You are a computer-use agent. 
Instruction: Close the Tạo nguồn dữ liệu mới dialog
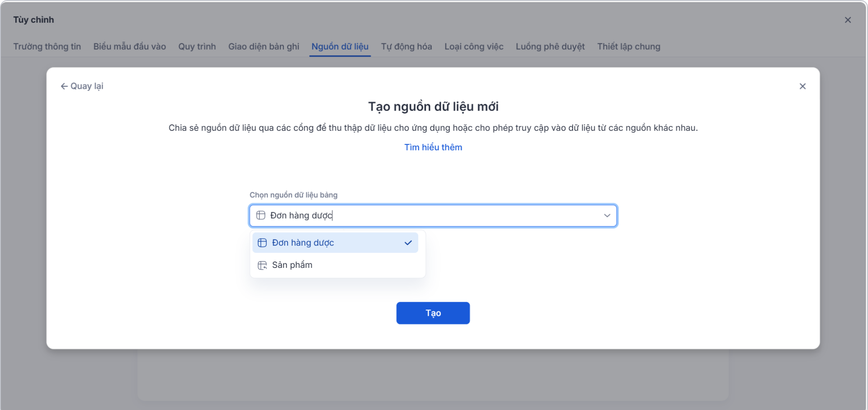(x=802, y=86)
